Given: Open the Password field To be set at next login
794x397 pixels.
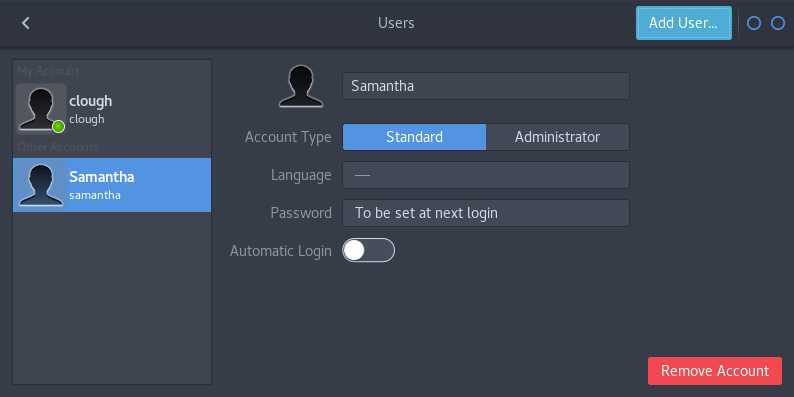Looking at the screenshot, I should [x=486, y=213].
